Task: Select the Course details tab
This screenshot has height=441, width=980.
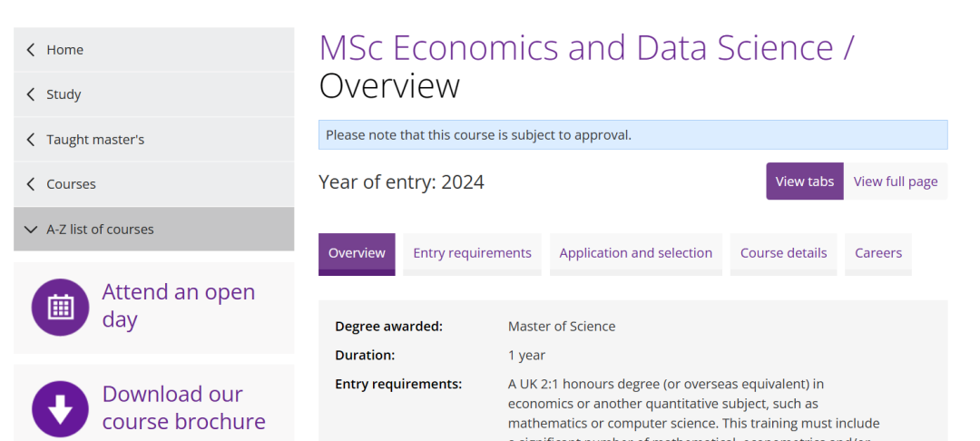Action: 783,254
